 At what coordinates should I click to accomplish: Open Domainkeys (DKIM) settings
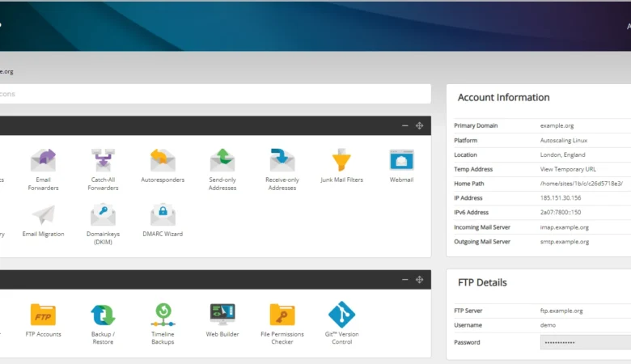click(x=103, y=216)
